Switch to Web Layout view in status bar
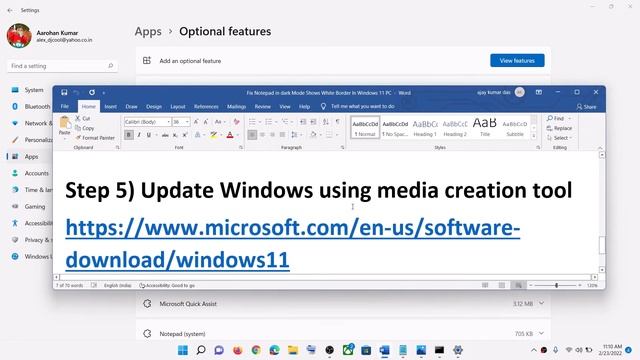The width and height of the screenshot is (640, 360). point(518,285)
